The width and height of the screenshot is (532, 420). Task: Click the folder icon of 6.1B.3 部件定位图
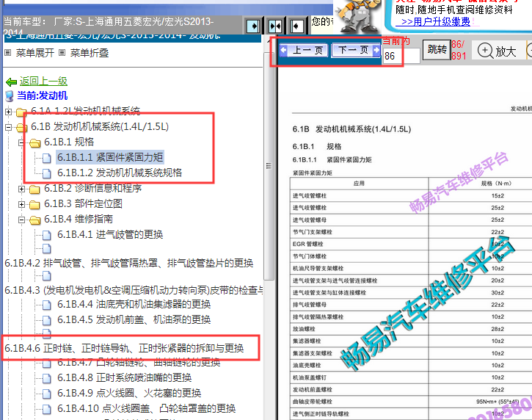(x=34, y=204)
